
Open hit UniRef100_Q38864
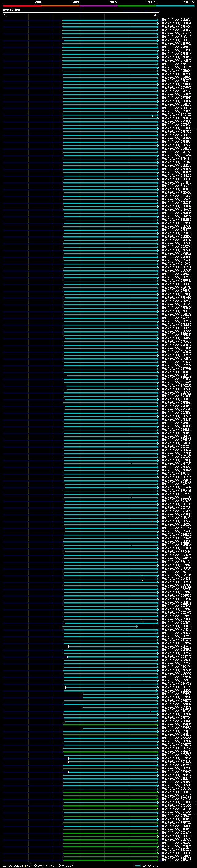pyautogui.click(x=176, y=23)
